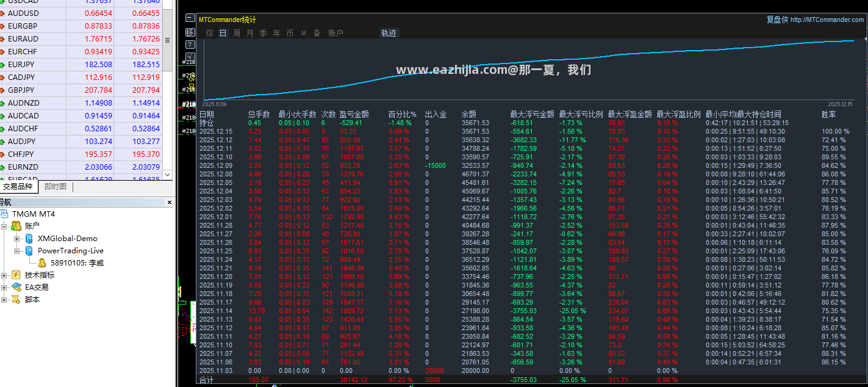This screenshot has height=387, width=868.
Task: Click the arrow icon next to EURAUD
Action: 3,39
